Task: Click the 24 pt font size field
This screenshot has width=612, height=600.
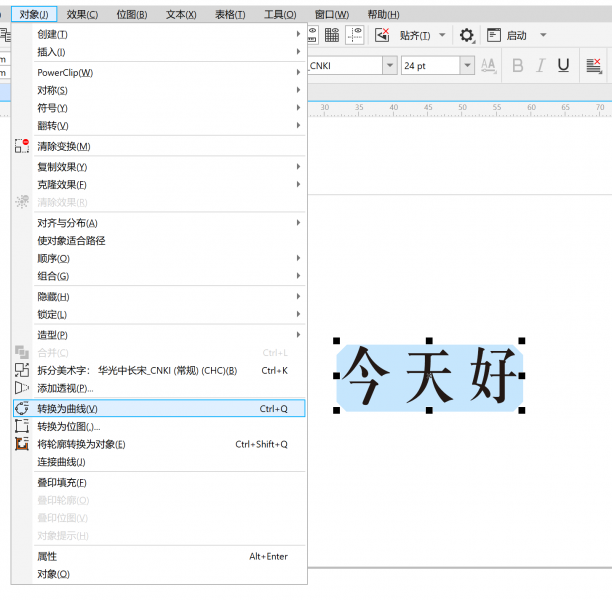Action: point(431,65)
